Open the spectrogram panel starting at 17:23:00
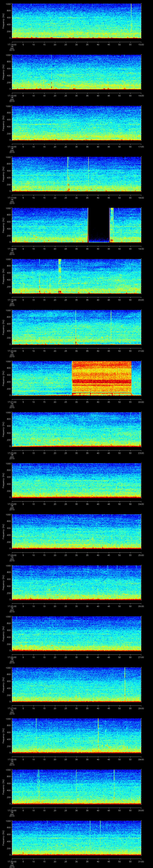This screenshot has height=868, width=153. point(77,481)
